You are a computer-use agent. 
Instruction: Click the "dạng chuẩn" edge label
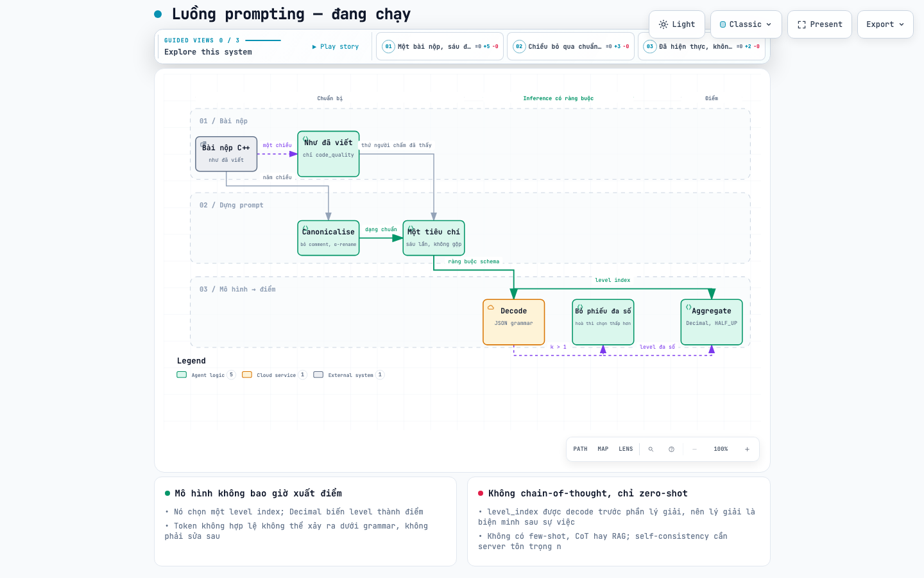(381, 230)
